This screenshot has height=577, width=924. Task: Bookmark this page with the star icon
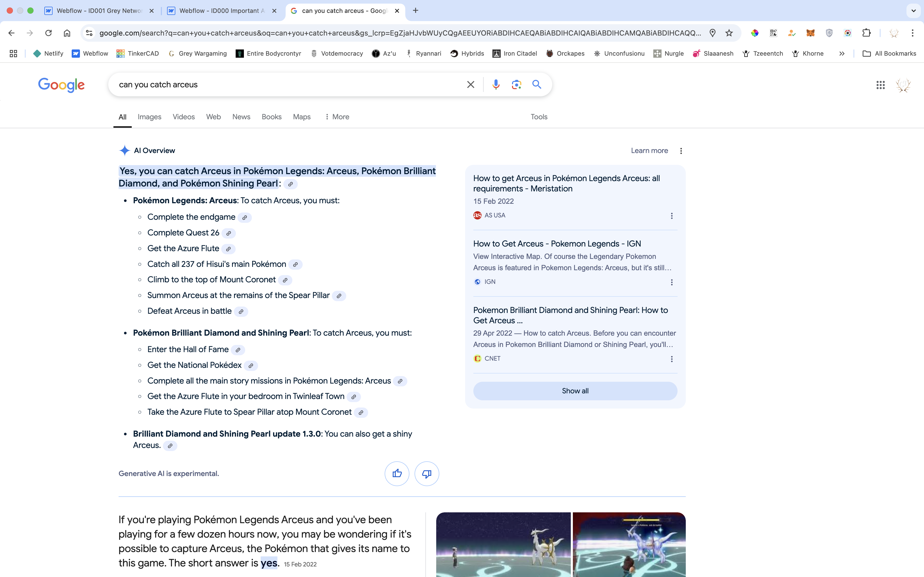point(729,33)
